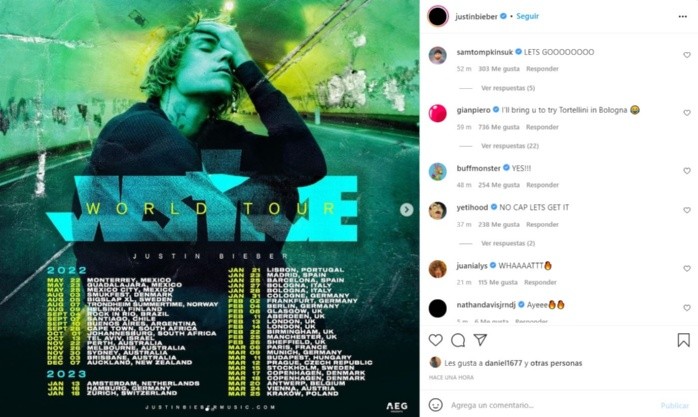698x417 pixels.
Task: Open the three-dots more options menu
Action: point(682,16)
